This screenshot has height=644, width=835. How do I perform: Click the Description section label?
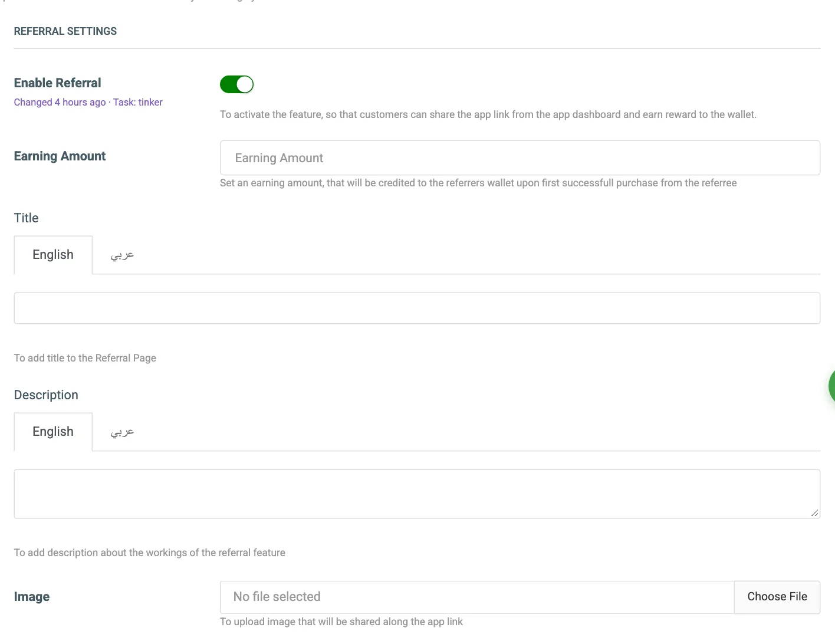pos(46,395)
